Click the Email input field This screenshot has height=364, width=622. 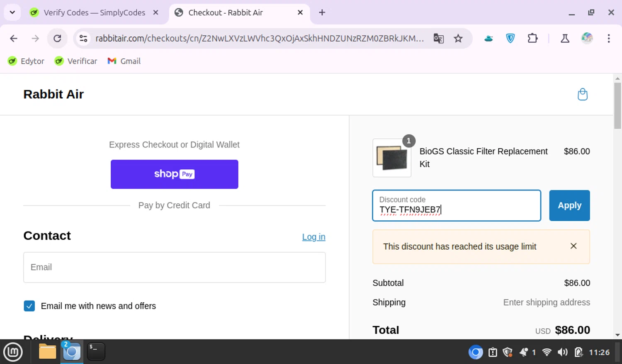[x=174, y=268]
